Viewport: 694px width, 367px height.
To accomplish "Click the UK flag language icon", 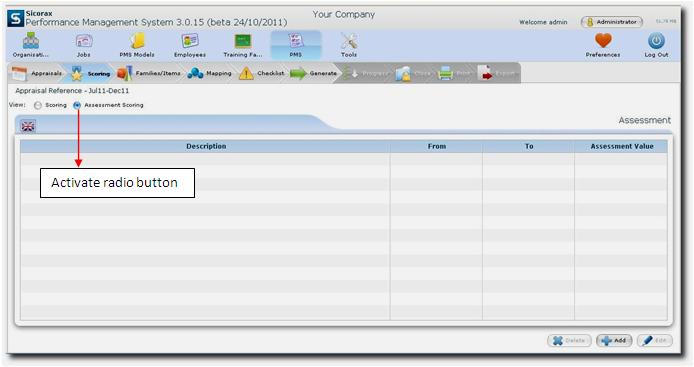I will click(28, 126).
